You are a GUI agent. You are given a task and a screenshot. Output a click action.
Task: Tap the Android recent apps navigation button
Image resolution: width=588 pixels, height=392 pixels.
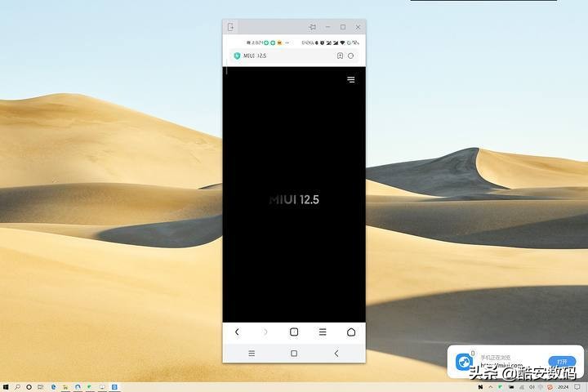pyautogui.click(x=252, y=354)
